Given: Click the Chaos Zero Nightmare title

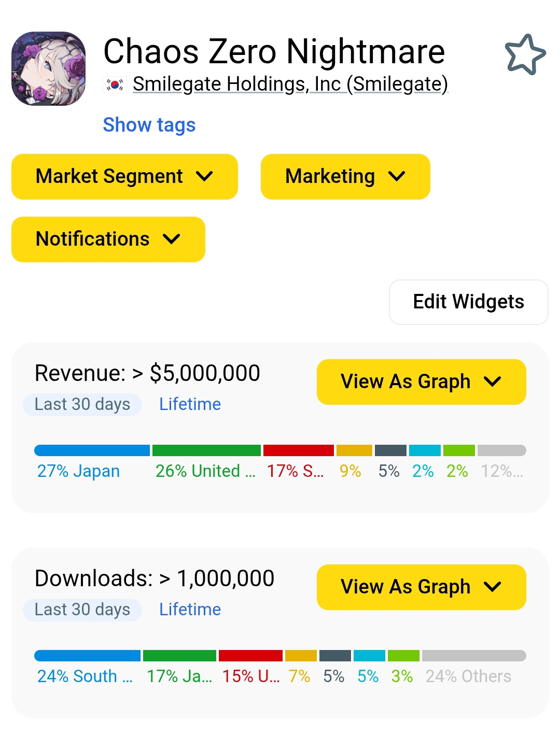Looking at the screenshot, I should pyautogui.click(x=274, y=51).
